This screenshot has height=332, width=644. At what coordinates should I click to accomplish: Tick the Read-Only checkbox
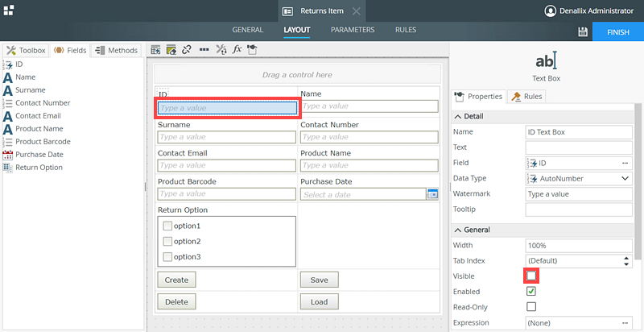click(531, 307)
